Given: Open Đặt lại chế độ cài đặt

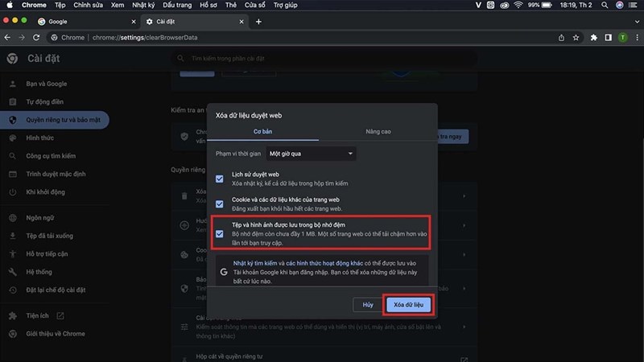Looking at the screenshot, I should (x=56, y=290).
